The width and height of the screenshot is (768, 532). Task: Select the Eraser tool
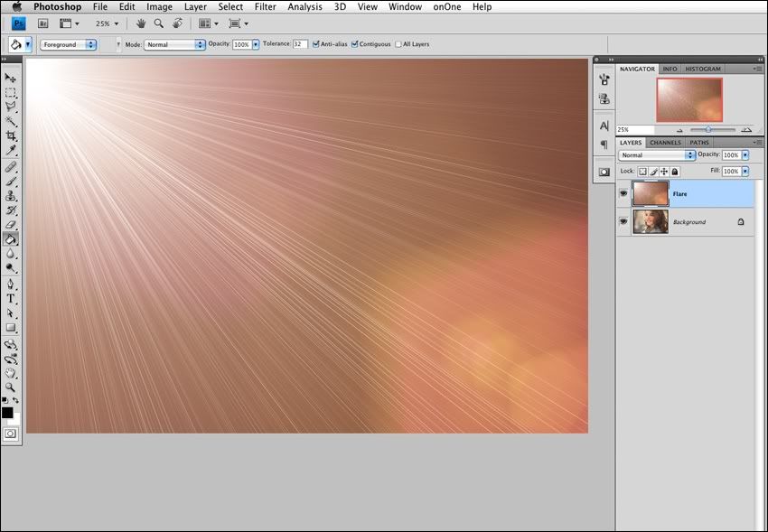coord(10,225)
